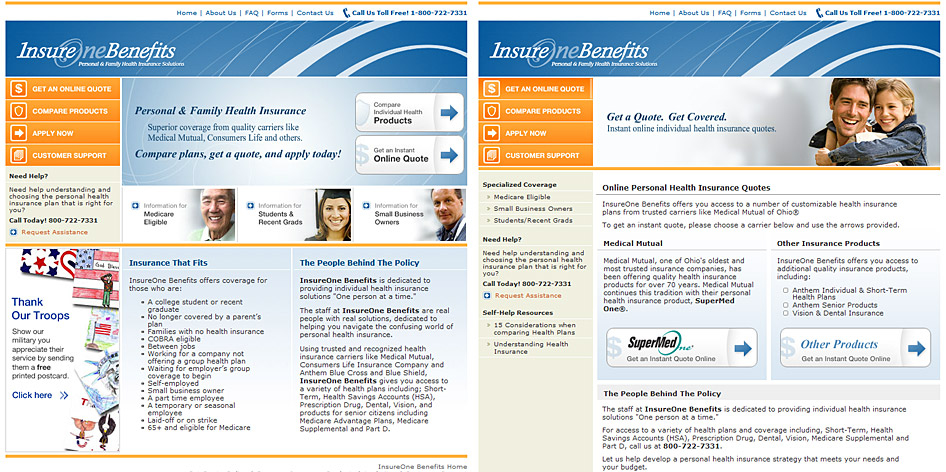946x472 pixels.
Task: Check the Anthem Individual & Short-Term Health Plans box
Action: pos(786,291)
